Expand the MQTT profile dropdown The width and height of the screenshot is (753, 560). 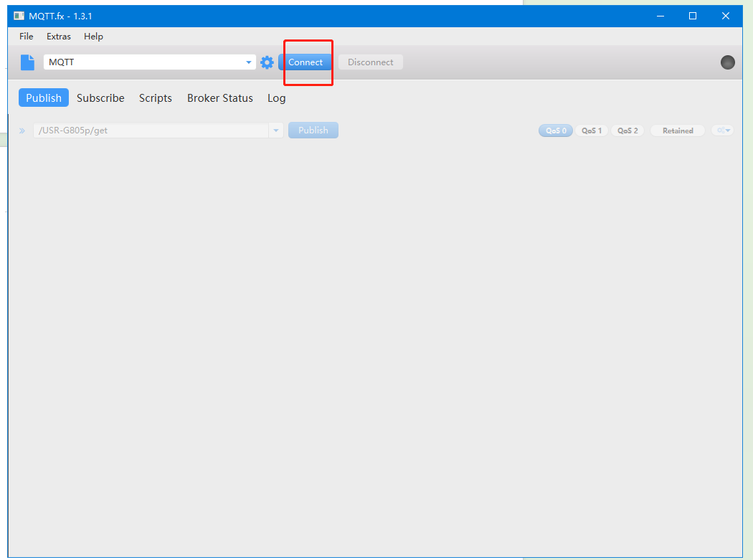click(249, 62)
